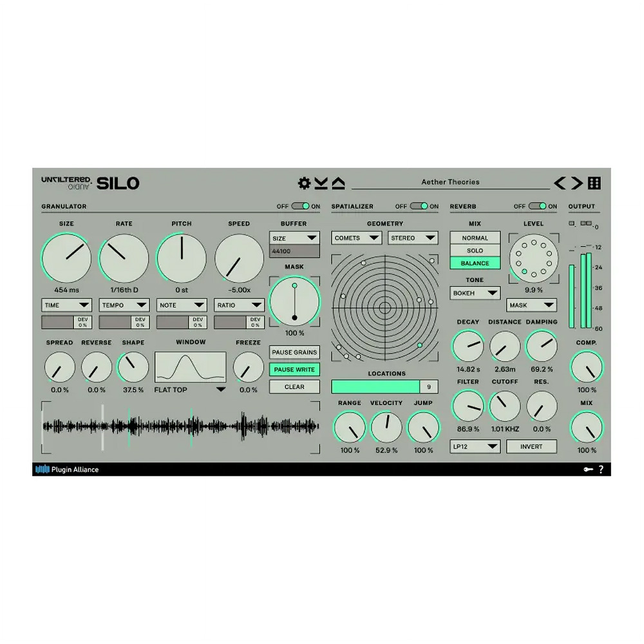
Task: Open the COMETS geometry dropdown
Action: tap(357, 238)
